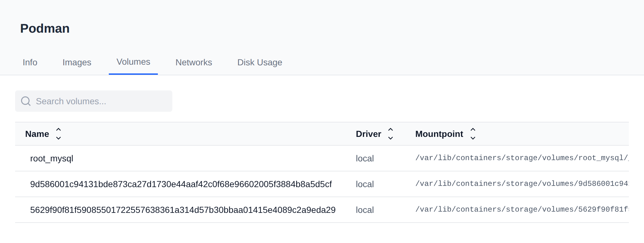Click the Driver column header label
The image size is (644, 243).
point(369,134)
